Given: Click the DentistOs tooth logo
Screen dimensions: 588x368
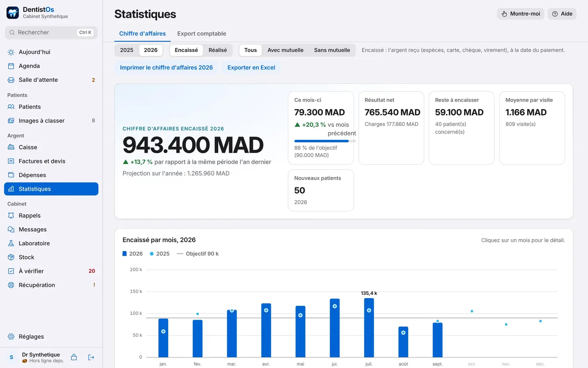Looking at the screenshot, I should pos(12,13).
